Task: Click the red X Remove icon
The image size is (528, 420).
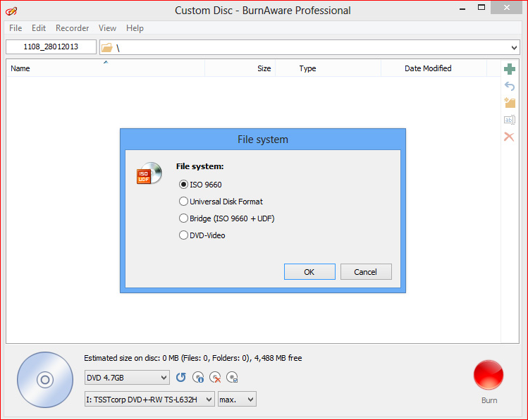Action: coord(509,137)
